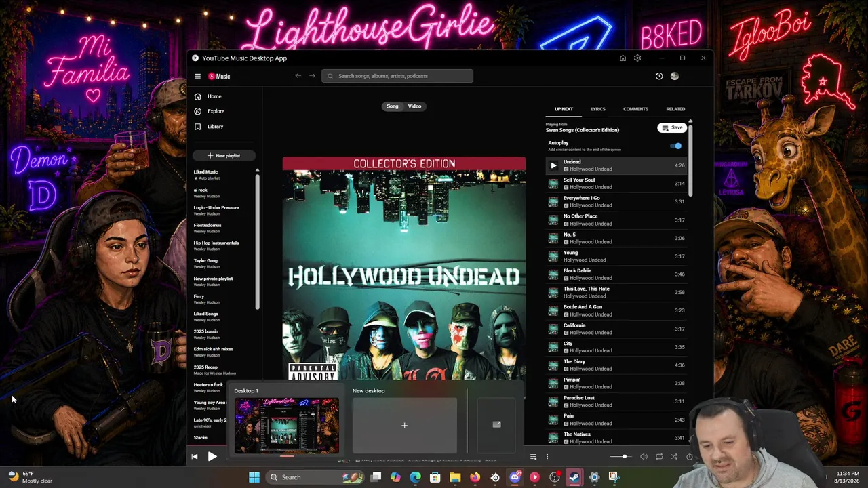Select No Other Place in the queue

tap(616, 220)
